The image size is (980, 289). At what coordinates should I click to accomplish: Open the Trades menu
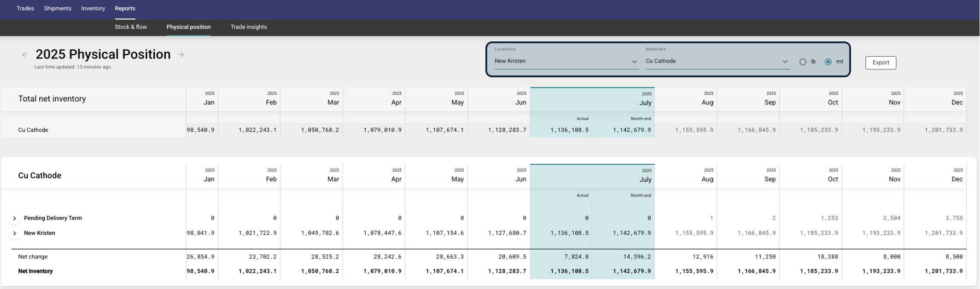pos(25,8)
